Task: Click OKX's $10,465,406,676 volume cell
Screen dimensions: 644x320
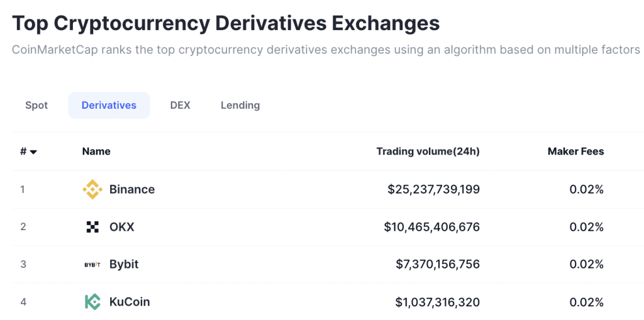Action: [432, 227]
